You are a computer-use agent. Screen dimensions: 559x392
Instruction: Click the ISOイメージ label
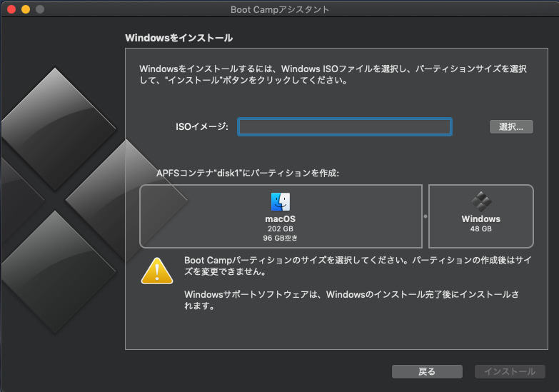point(202,126)
